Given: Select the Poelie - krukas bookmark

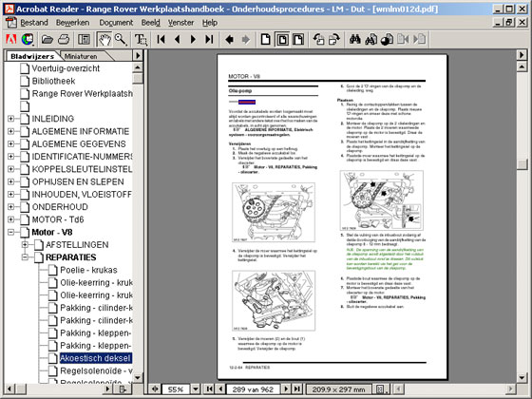Looking at the screenshot, I should pos(88,270).
